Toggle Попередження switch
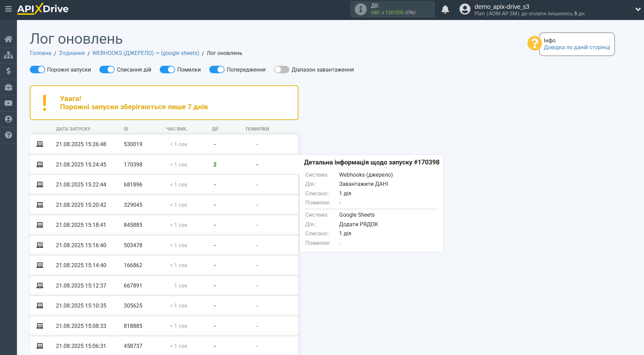 [217, 70]
